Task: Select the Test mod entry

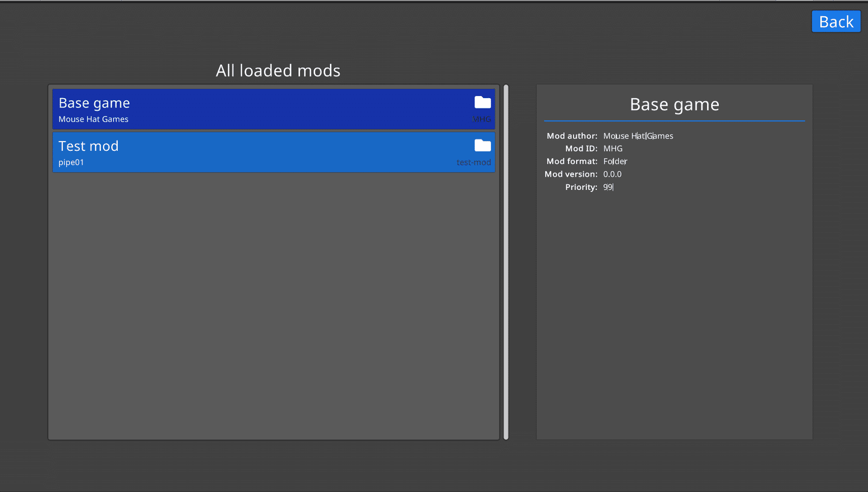Action: 273,152
